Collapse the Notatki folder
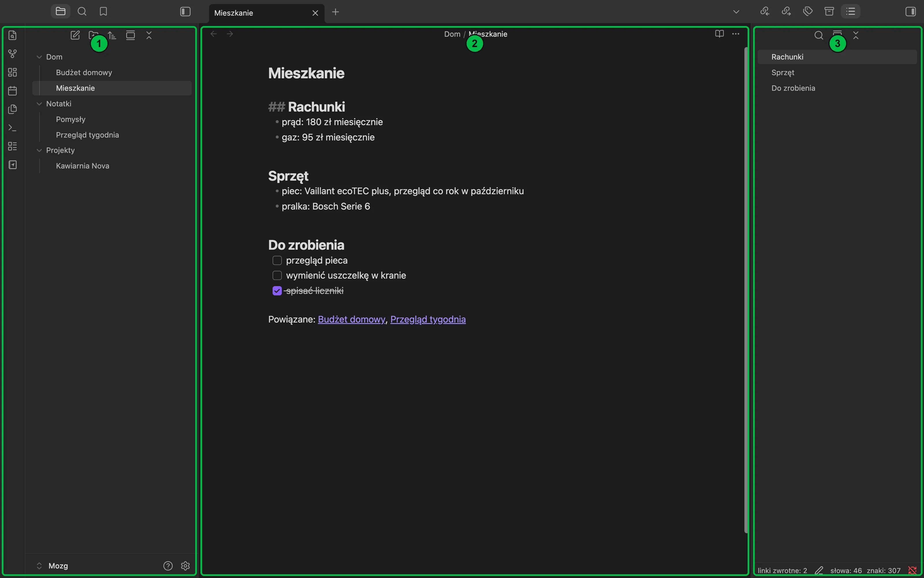 (39, 103)
